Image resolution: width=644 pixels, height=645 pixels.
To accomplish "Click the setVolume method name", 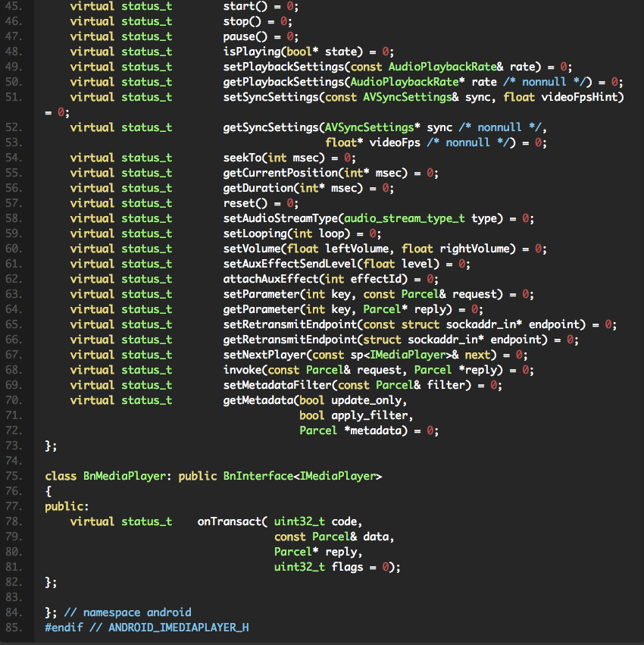I will (252, 249).
